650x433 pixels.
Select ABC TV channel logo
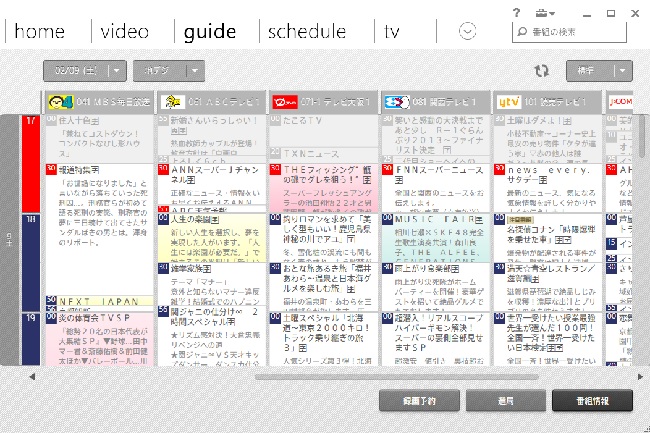(x=173, y=102)
